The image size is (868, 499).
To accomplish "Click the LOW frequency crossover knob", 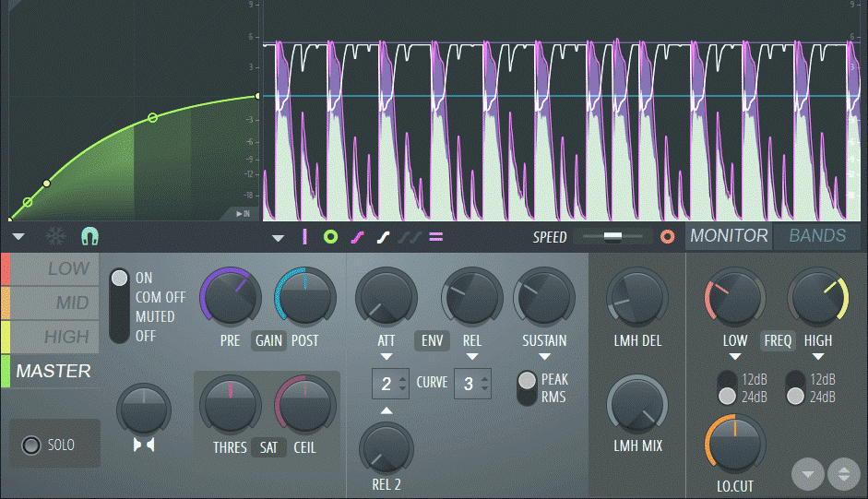I will coord(734,297).
